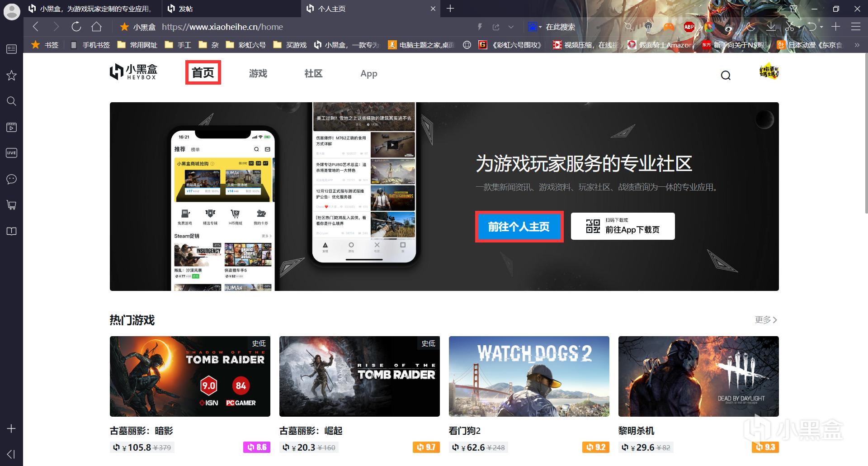Click the orange gamepad extension icon

(x=669, y=27)
